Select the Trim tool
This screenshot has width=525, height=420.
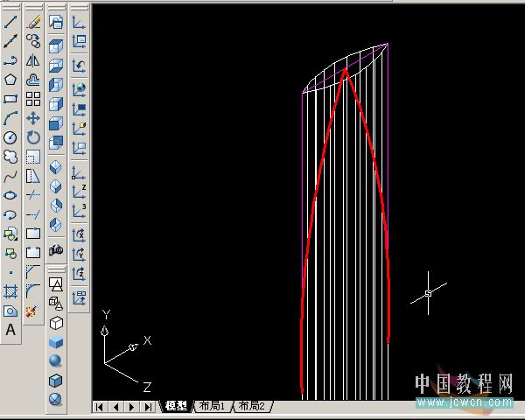tap(33, 194)
